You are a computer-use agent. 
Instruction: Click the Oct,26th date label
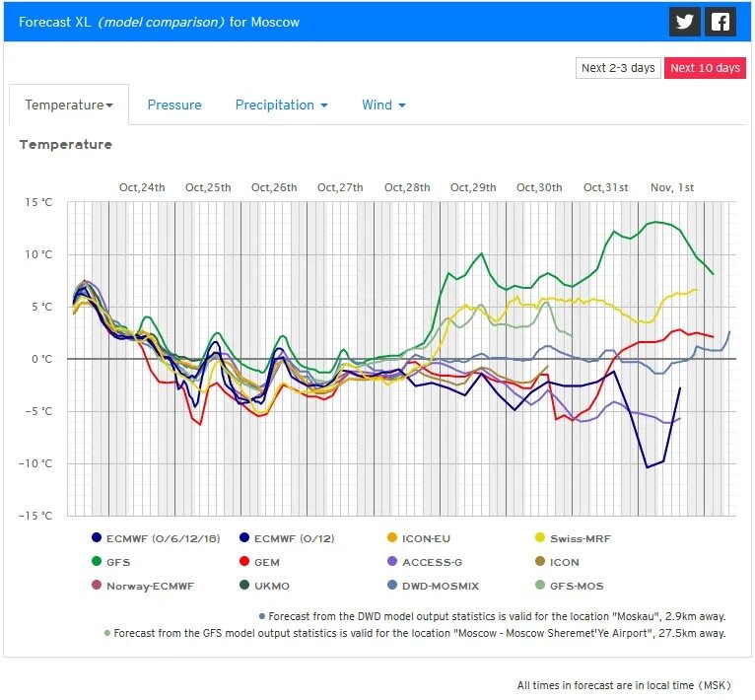coord(274,187)
